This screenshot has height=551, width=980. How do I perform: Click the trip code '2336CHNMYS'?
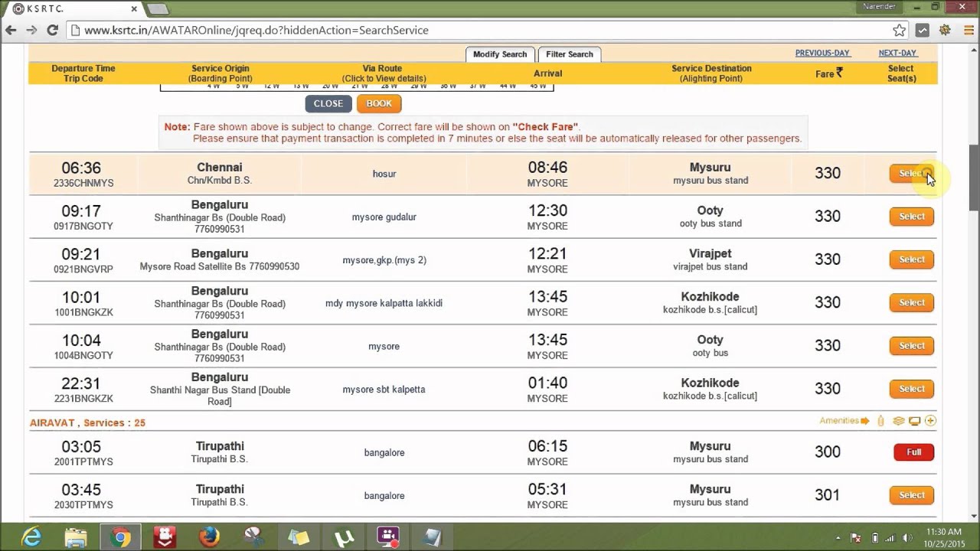[83, 184]
